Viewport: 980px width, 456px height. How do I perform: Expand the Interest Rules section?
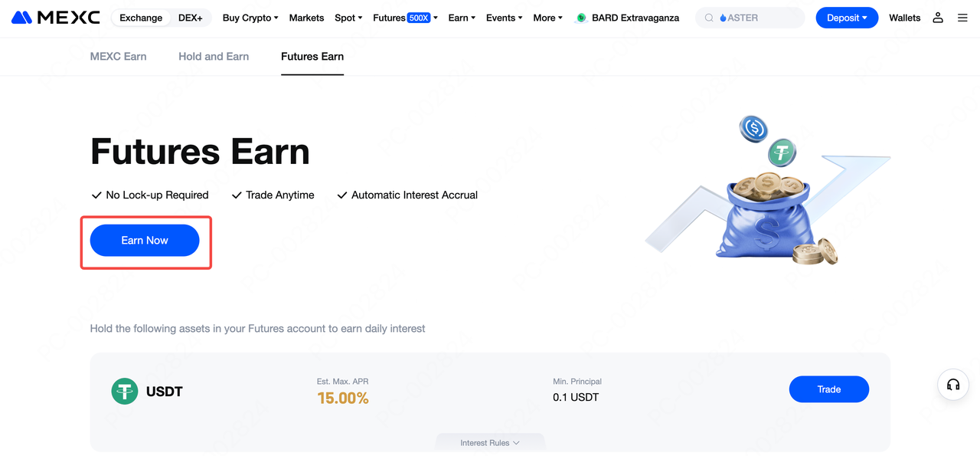pyautogui.click(x=490, y=443)
